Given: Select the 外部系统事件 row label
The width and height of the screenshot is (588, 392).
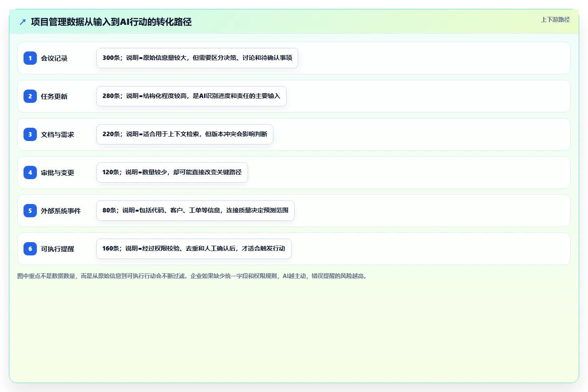Looking at the screenshot, I should [61, 211].
